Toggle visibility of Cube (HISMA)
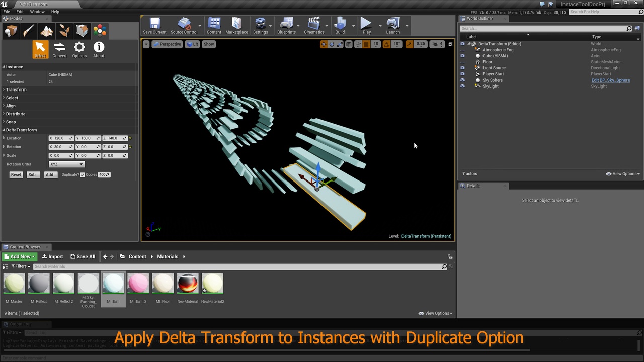 [462, 56]
